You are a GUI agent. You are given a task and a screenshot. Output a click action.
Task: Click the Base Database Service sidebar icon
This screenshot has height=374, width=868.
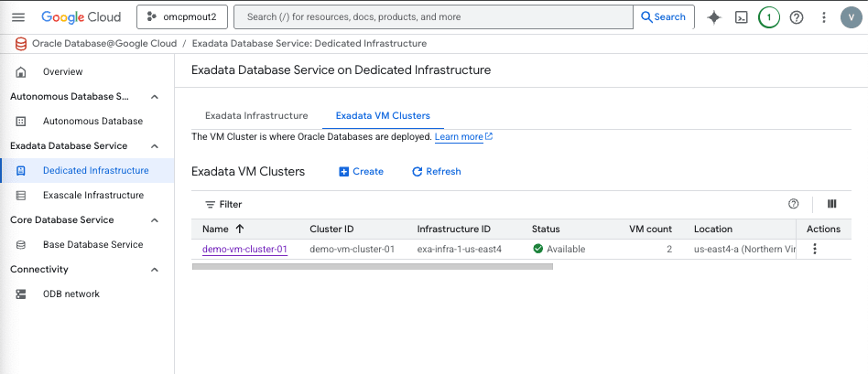[x=21, y=244]
